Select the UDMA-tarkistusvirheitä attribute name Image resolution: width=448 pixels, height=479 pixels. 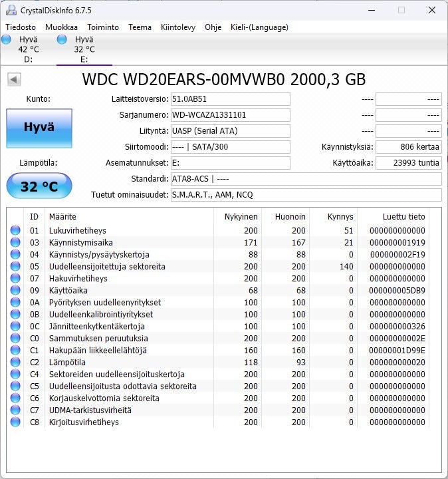pyautogui.click(x=90, y=410)
